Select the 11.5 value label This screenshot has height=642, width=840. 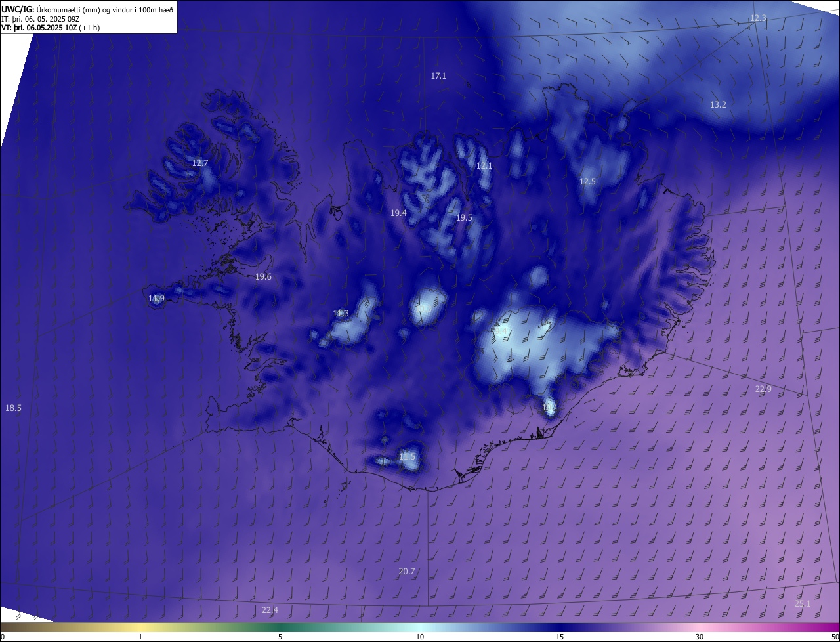coord(407,457)
